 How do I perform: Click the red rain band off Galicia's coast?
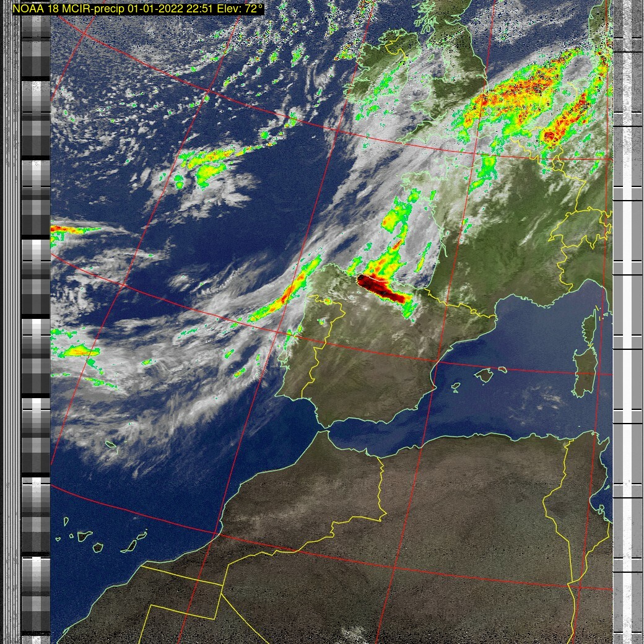click(286, 295)
